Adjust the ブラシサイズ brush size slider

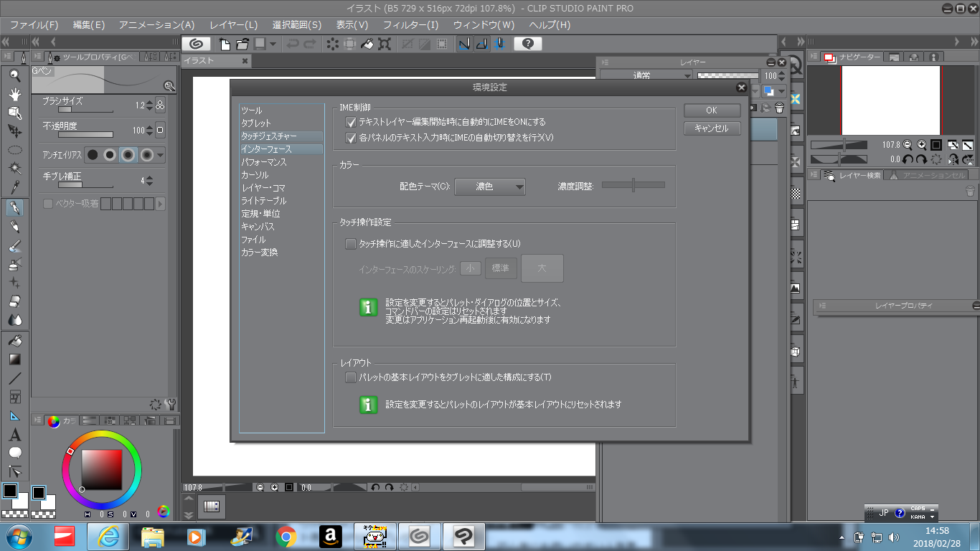(85, 110)
